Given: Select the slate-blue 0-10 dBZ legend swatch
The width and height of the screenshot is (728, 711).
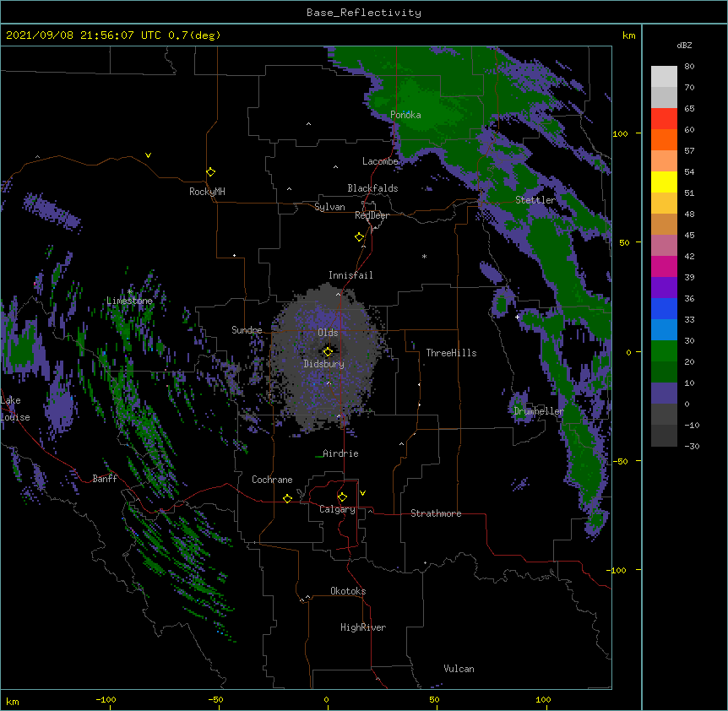Looking at the screenshot, I should click(x=664, y=393).
